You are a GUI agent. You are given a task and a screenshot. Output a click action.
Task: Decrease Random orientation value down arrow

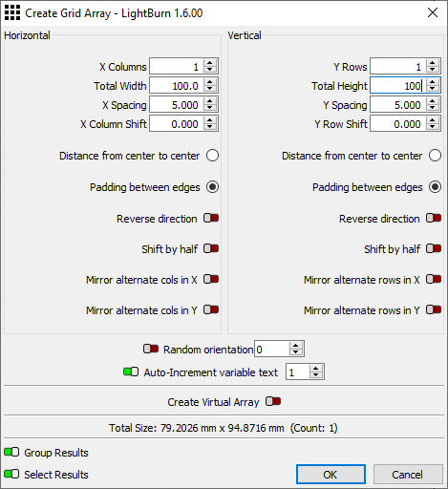(296, 352)
